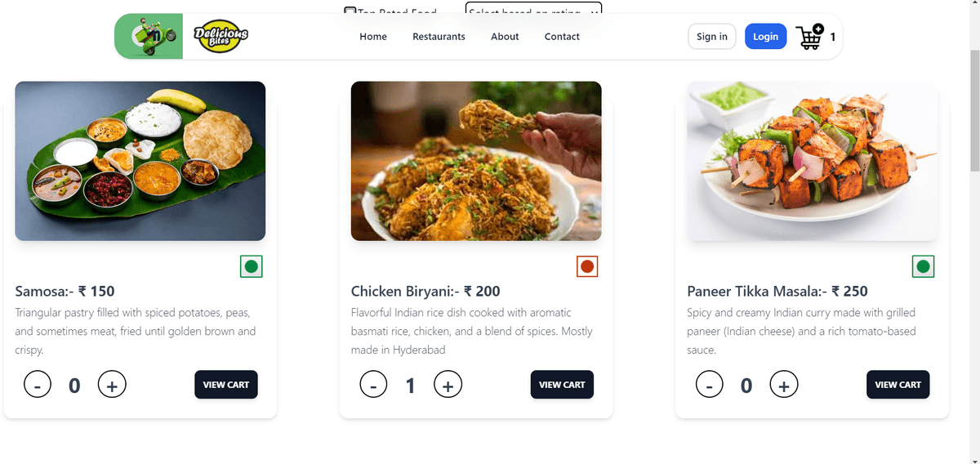This screenshot has height=464, width=980.
Task: Click View Cart under Chicken Biryani
Action: 562,385
